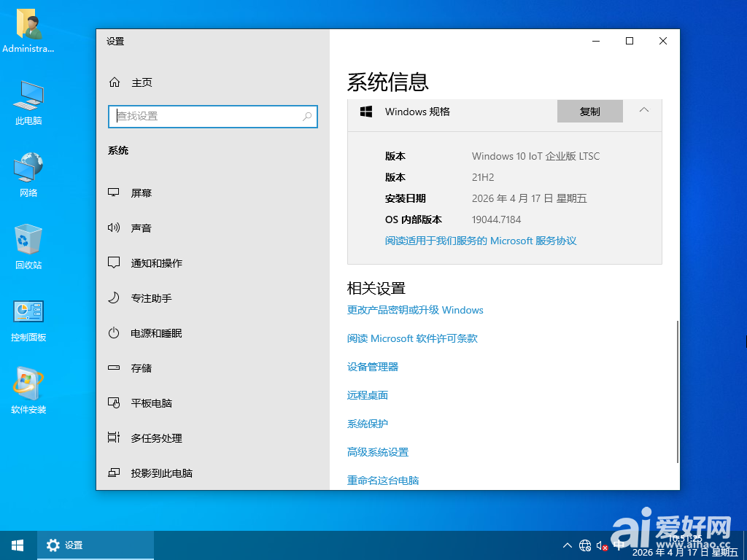
Task: Click the Windows logo beside Windows 规格
Action: coord(366,112)
